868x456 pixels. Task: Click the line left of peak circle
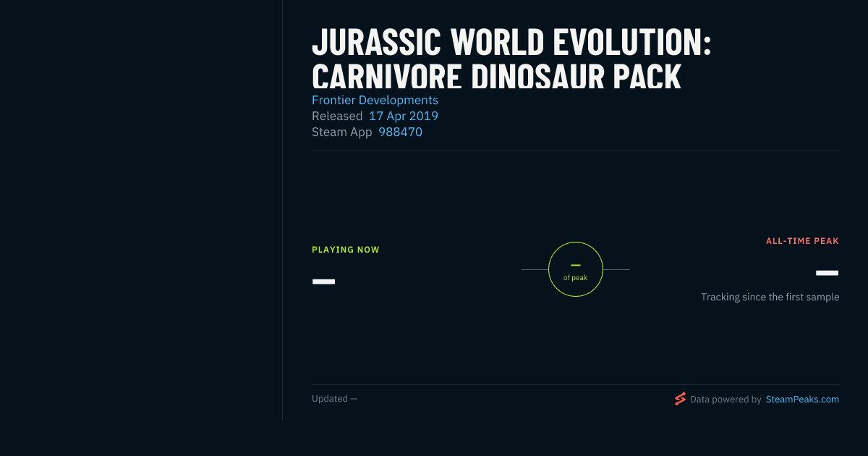click(x=535, y=269)
